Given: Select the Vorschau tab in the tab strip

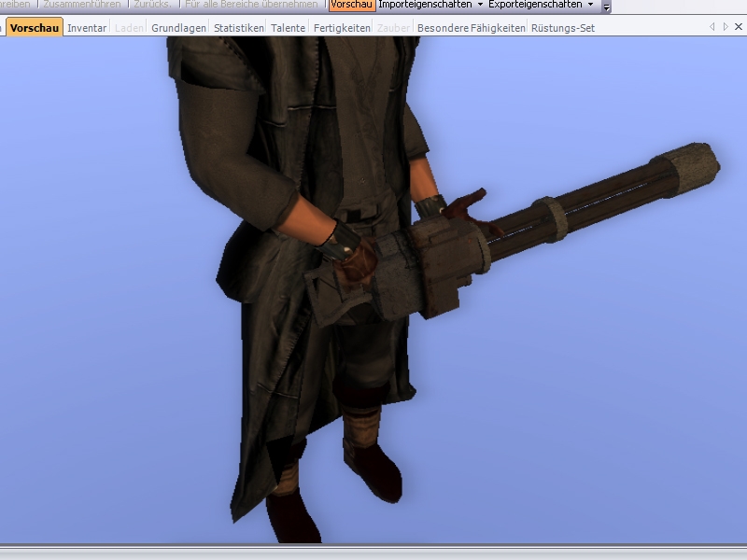Looking at the screenshot, I should 35,28.
